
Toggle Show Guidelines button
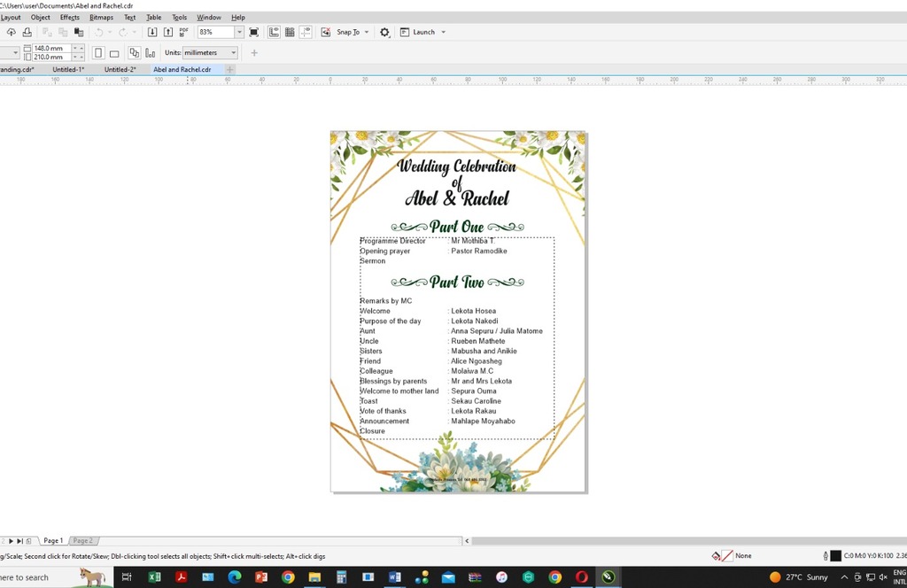305,32
